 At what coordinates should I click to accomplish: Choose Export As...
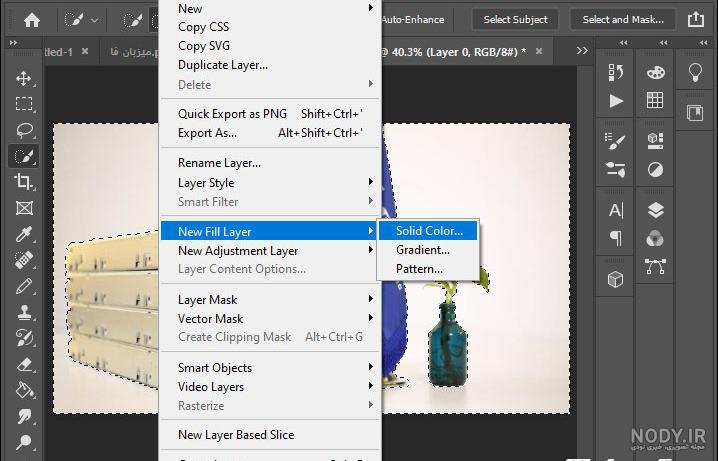coord(270,133)
